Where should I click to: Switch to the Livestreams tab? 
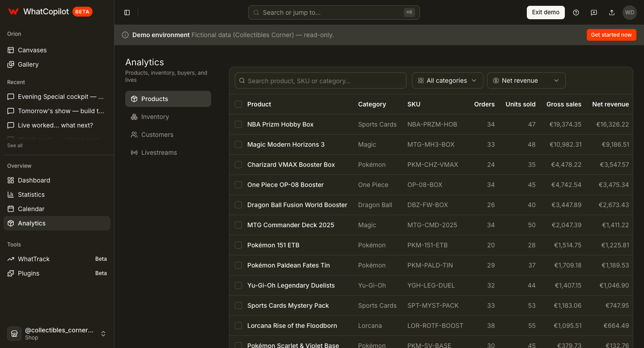(x=168, y=153)
